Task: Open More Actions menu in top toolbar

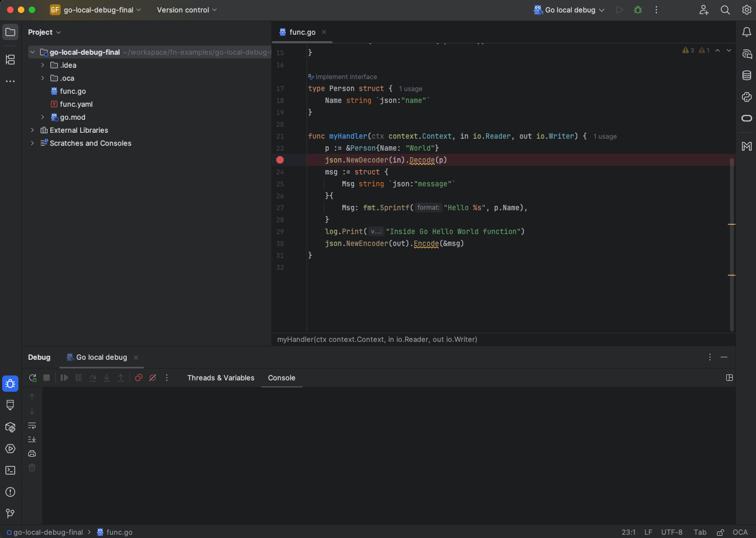Action: tap(656, 10)
